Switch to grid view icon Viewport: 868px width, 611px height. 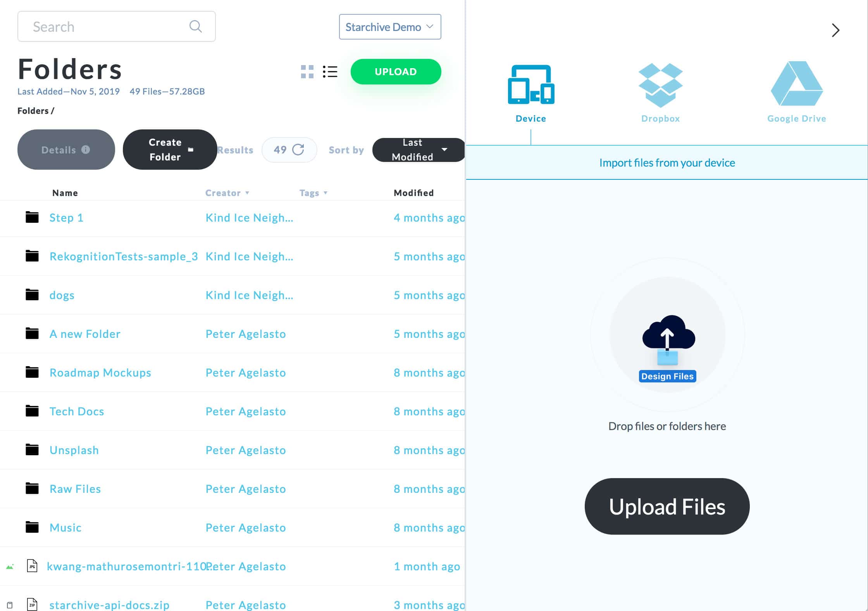pyautogui.click(x=307, y=72)
